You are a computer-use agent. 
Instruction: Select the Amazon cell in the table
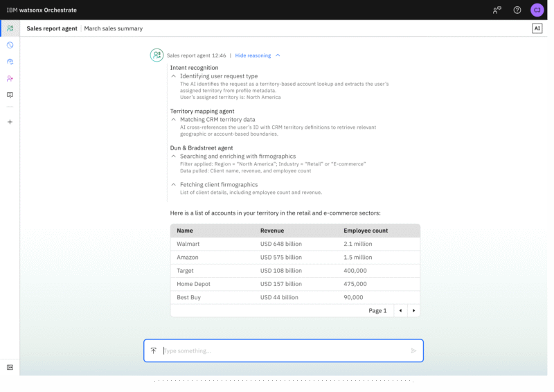188,258
